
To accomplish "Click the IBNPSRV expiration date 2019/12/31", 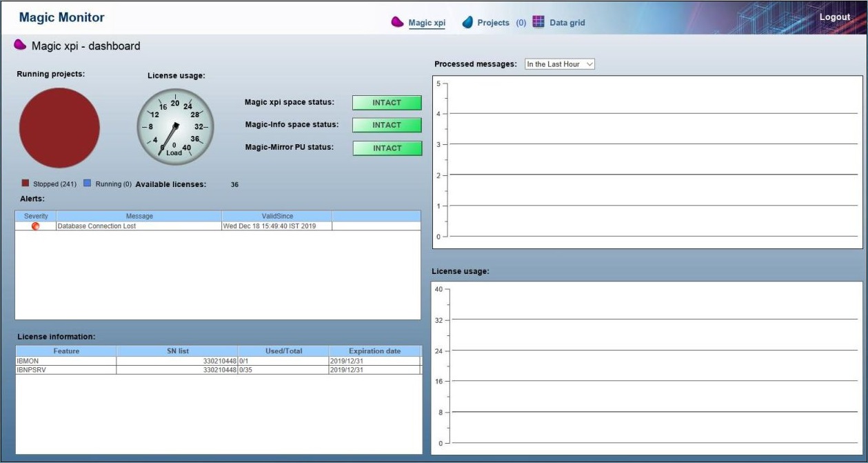I will tap(347, 370).
